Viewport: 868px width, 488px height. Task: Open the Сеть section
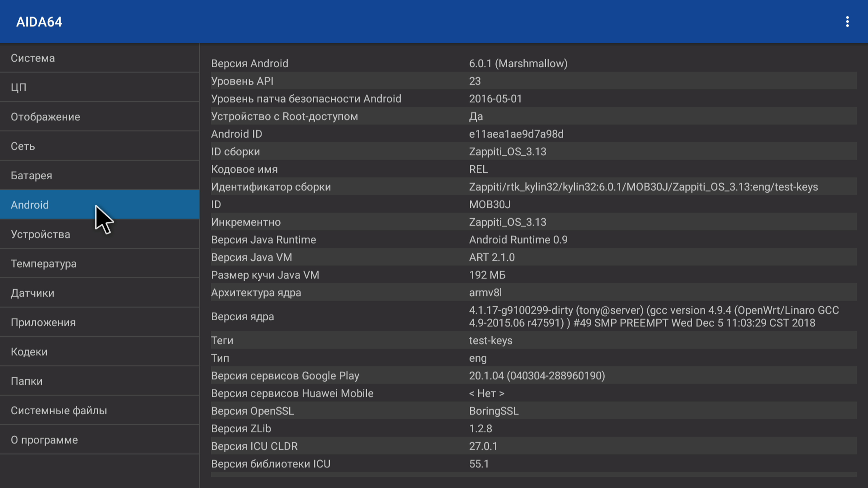[x=100, y=146]
